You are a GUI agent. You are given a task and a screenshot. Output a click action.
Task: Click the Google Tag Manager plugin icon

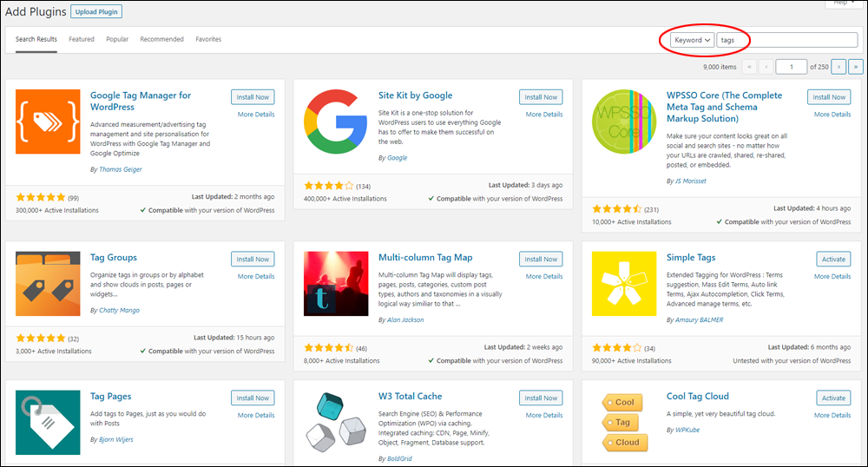pyautogui.click(x=48, y=122)
